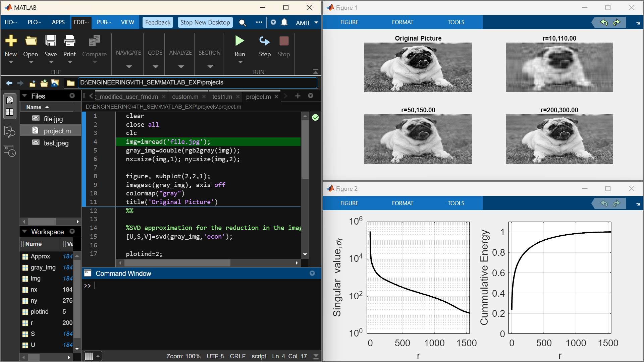This screenshot has height=362, width=644.
Task: Toggle the ribbon collapse arrow
Action: (x=315, y=72)
